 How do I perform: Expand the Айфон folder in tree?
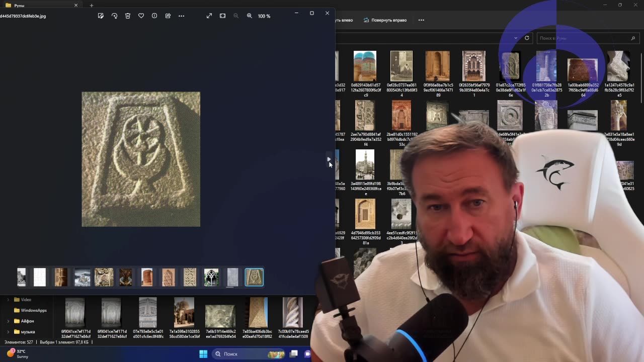tap(8, 321)
